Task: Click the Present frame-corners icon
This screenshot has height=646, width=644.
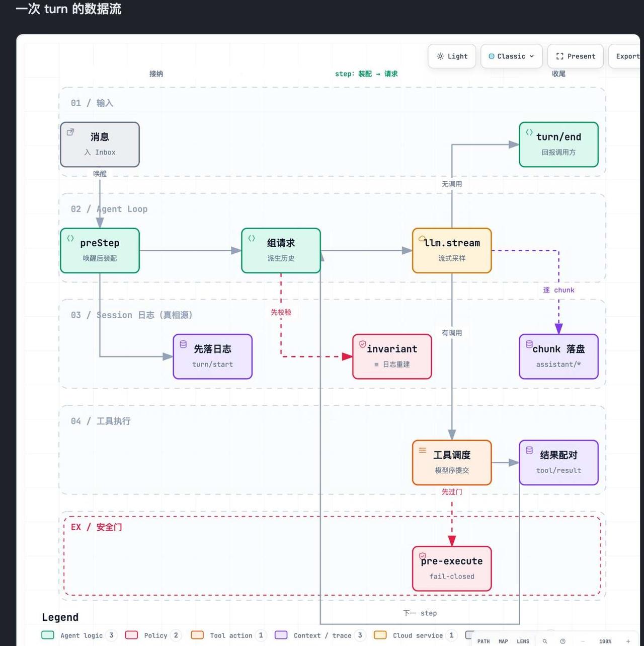Action: point(559,56)
